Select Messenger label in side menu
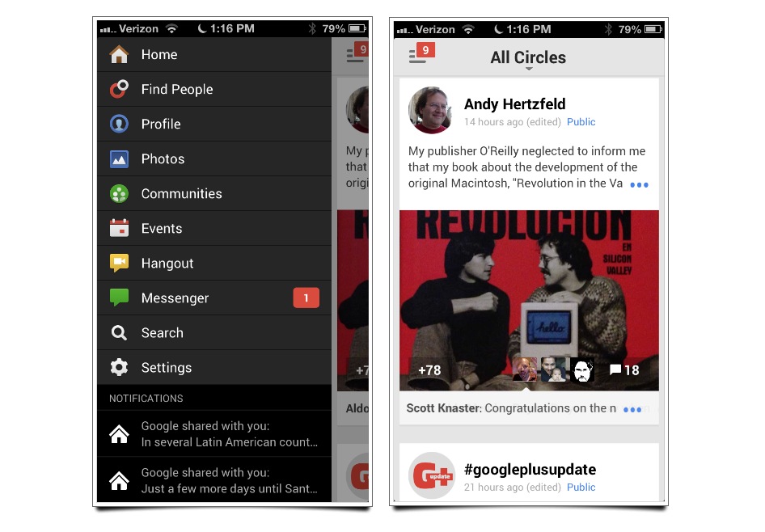765x532 pixels. (x=175, y=298)
